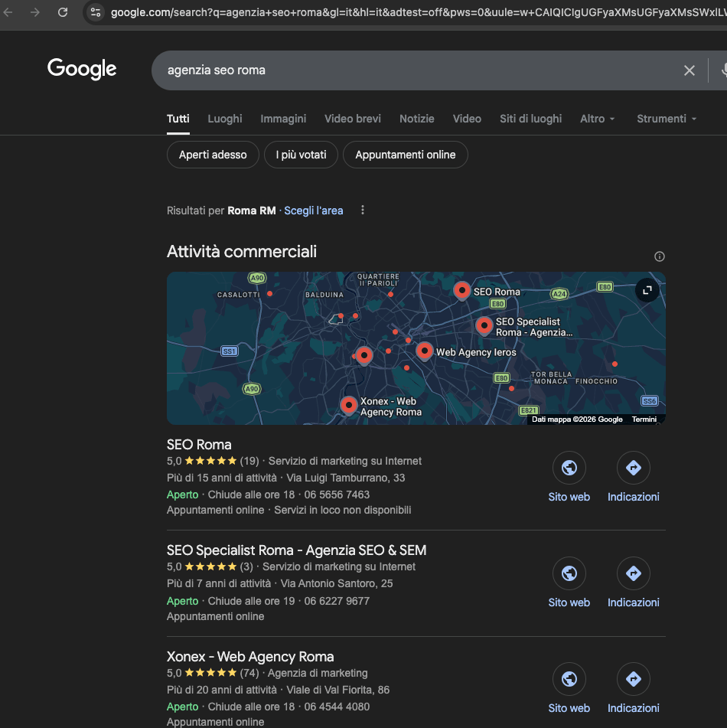This screenshot has width=727, height=728.
Task: Click Attività commerciali heading
Action: tap(241, 252)
